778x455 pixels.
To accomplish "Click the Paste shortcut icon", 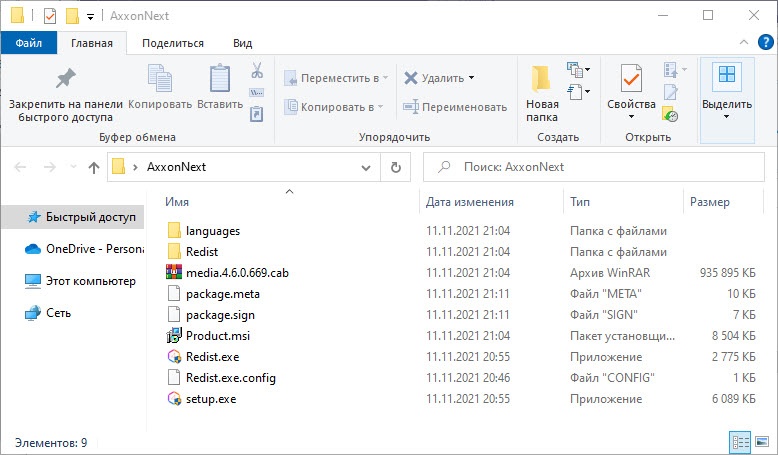I will click(x=257, y=114).
